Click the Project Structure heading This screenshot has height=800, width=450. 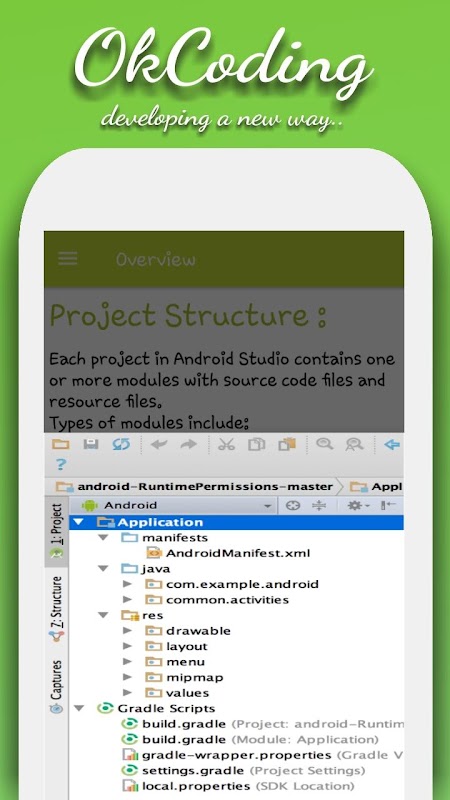188,316
